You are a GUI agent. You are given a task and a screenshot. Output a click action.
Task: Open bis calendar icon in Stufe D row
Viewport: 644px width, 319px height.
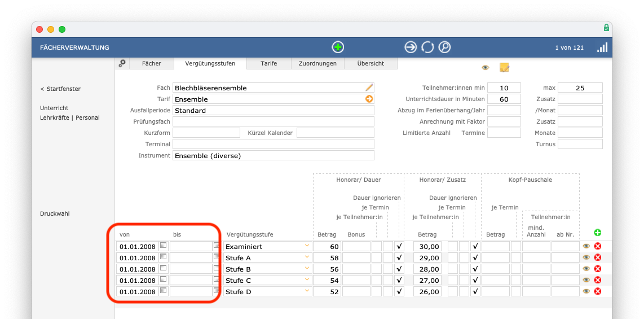point(217,291)
